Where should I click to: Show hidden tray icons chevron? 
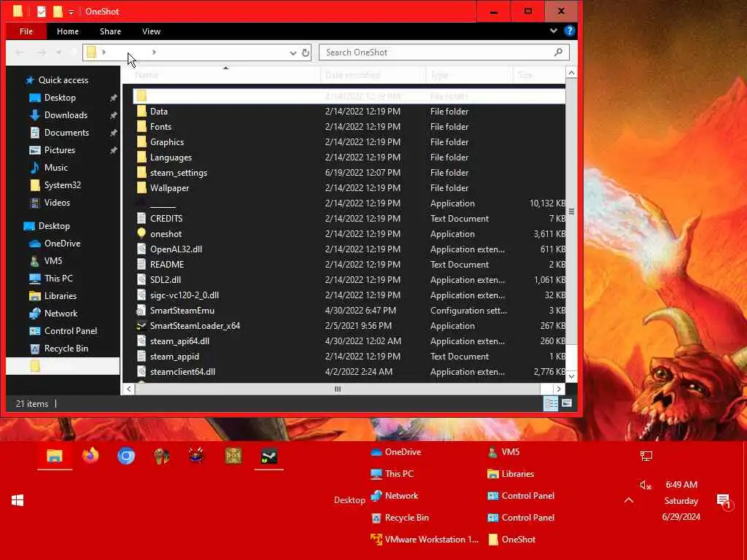click(x=628, y=500)
